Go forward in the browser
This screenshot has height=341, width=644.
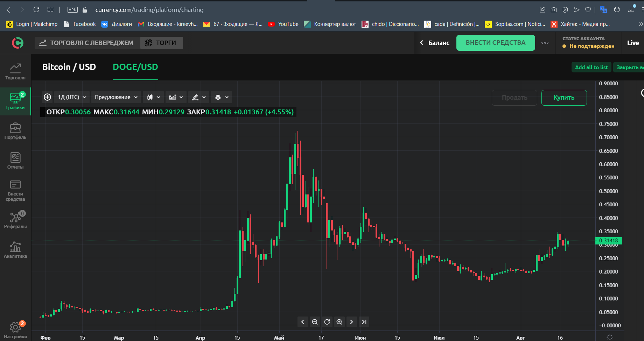click(x=22, y=10)
